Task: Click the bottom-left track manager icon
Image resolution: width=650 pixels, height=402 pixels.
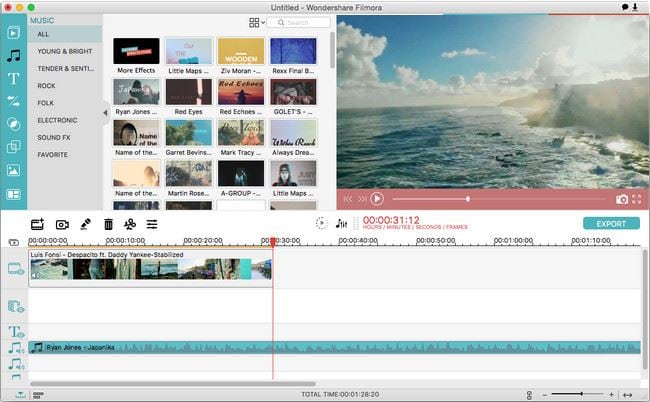Action: pyautogui.click(x=19, y=395)
